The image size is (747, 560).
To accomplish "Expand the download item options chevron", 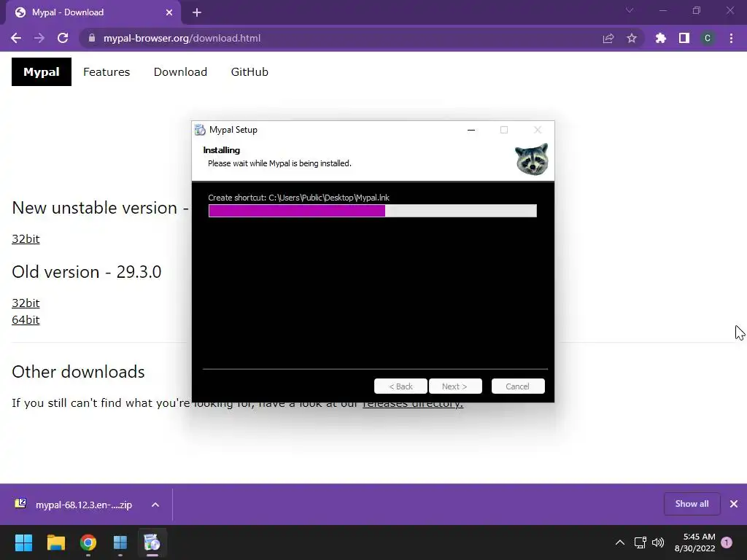I will coord(155,505).
